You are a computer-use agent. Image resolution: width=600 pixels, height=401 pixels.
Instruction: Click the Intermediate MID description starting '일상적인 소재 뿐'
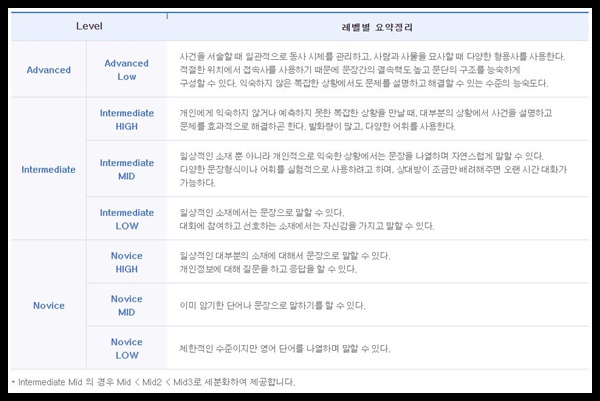pos(373,169)
